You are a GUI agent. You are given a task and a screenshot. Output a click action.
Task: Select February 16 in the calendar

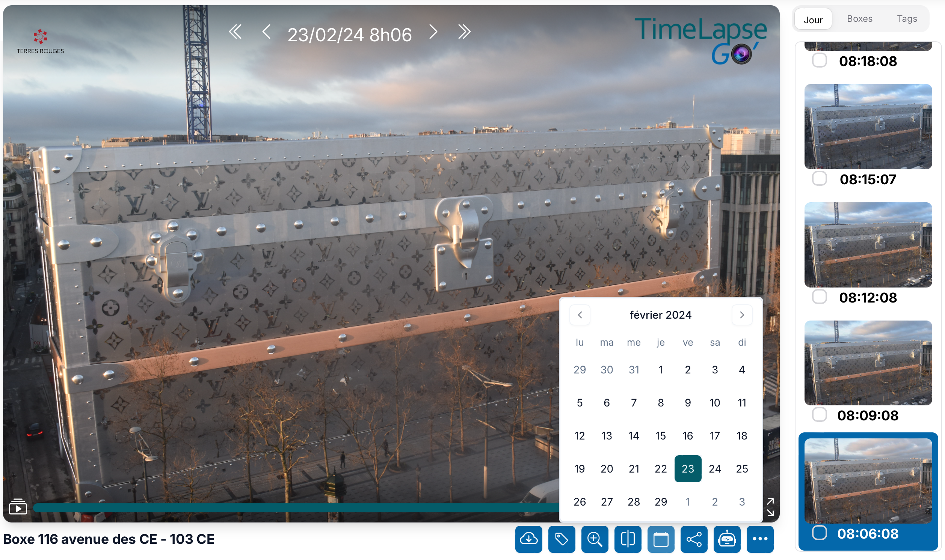pyautogui.click(x=688, y=436)
